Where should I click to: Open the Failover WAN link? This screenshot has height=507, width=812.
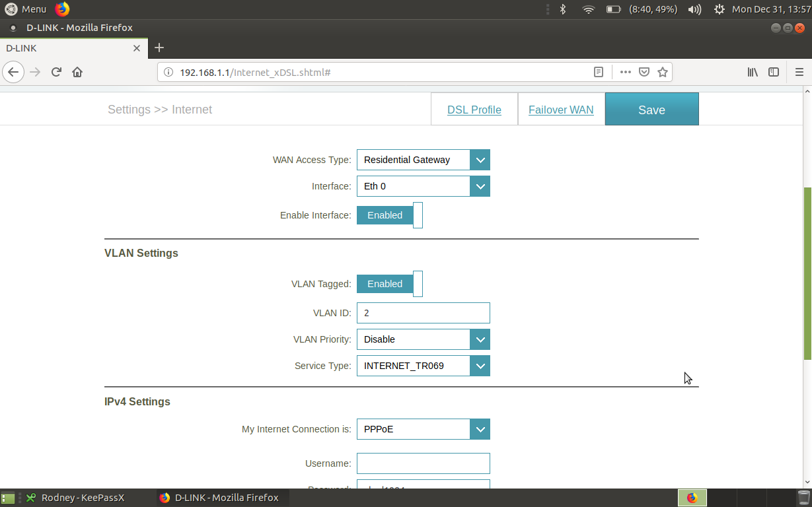561,110
